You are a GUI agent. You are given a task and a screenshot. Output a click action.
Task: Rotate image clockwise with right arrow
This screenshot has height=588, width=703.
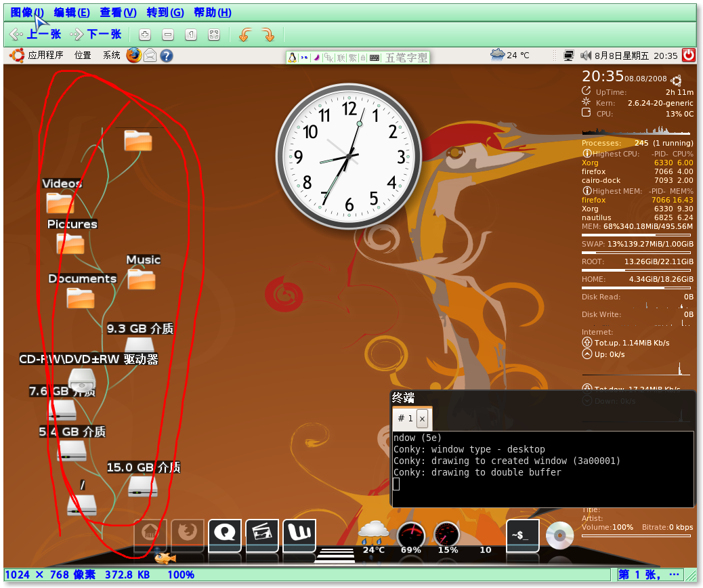[x=268, y=35]
